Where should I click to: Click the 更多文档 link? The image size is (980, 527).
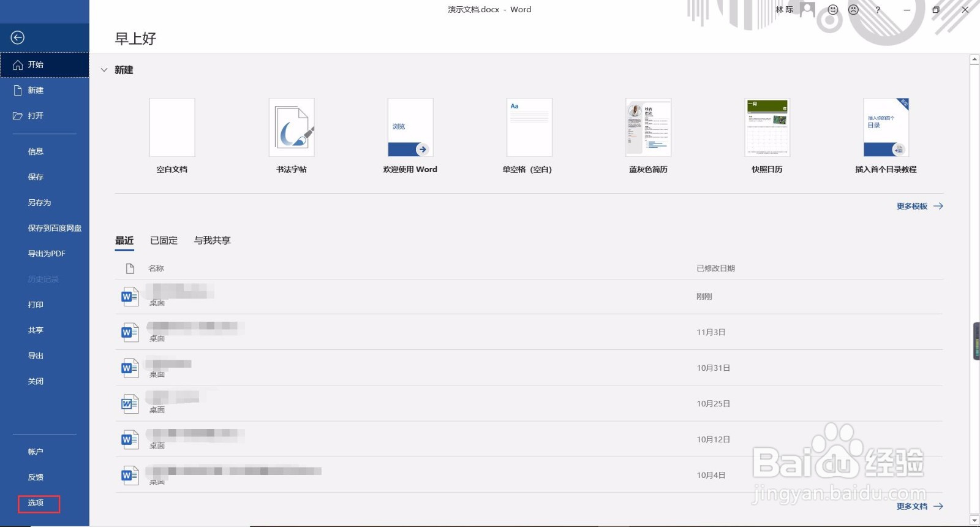point(919,507)
